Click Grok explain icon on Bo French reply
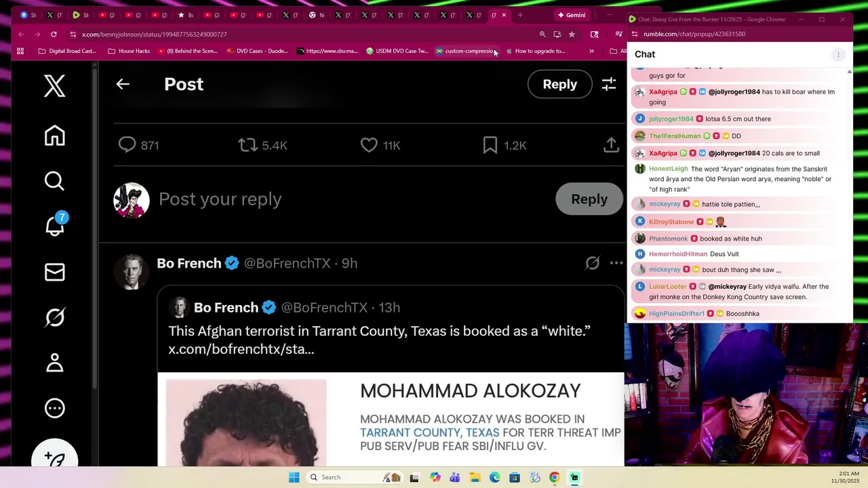868x488 pixels. click(x=593, y=263)
